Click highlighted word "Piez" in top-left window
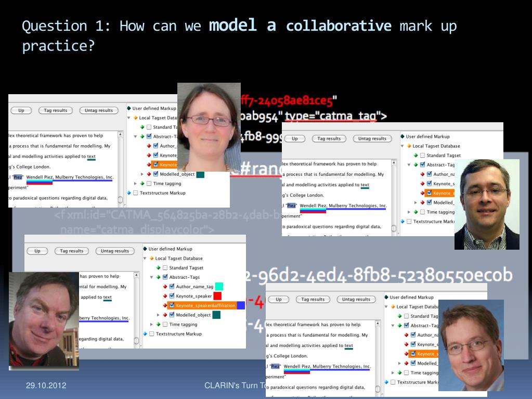The image size is (532, 399). coord(18,177)
